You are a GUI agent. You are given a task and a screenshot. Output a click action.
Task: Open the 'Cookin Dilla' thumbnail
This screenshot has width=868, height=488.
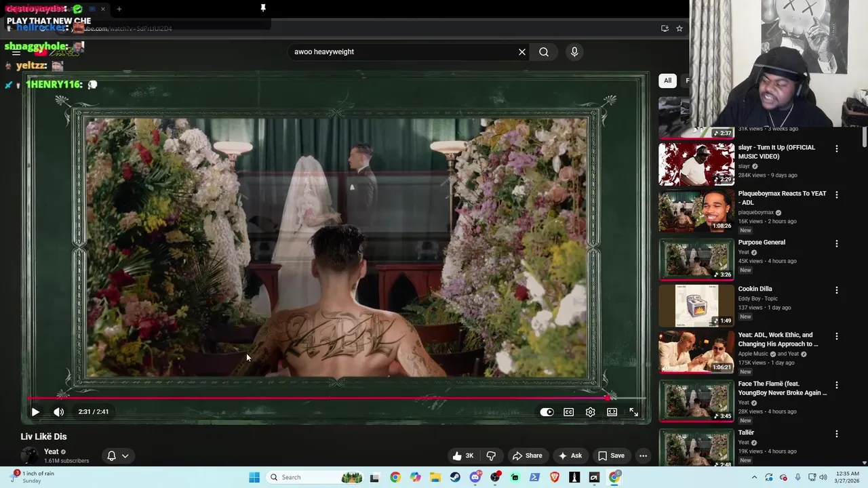pos(696,305)
